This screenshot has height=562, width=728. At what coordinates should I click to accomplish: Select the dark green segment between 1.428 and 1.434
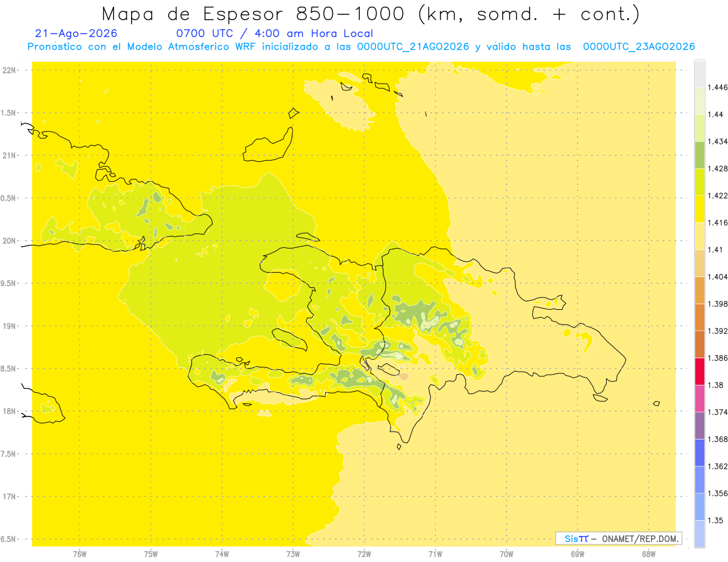tap(699, 155)
